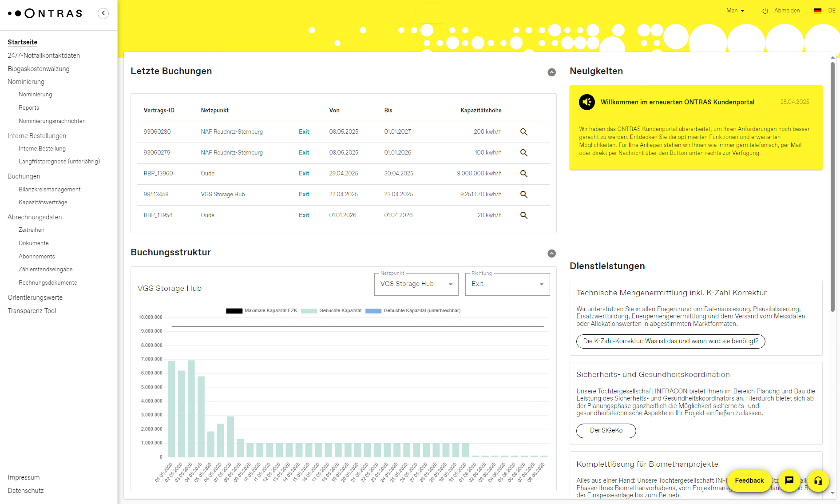Screen dimensions: 840x504
Task: Click Vertrags-ID 99513458 cell
Action: pyautogui.click(x=156, y=194)
